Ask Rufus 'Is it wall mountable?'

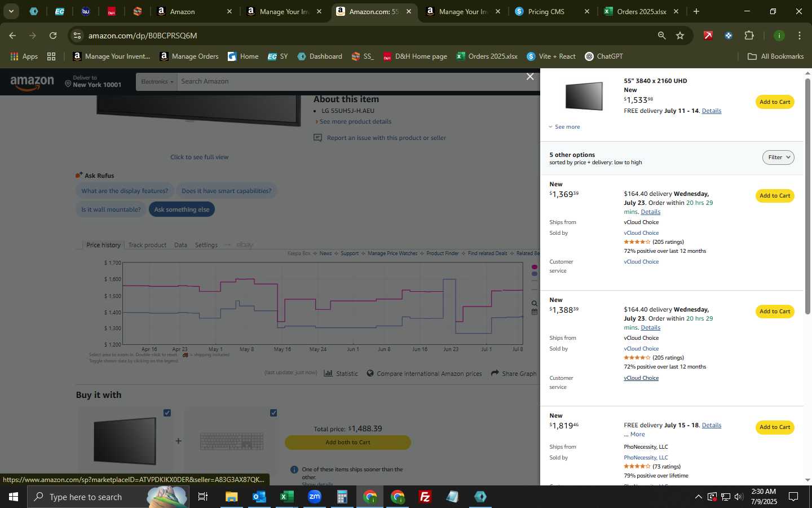tap(111, 209)
